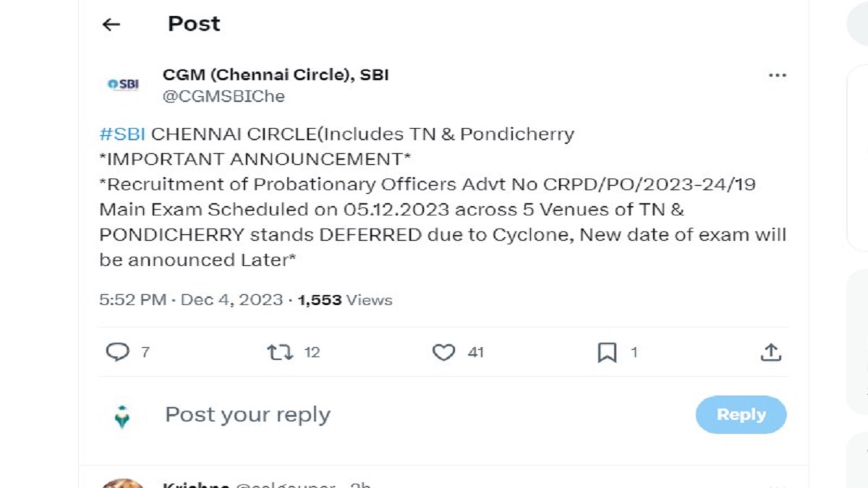Viewport: 868px width, 488px height.
Task: Open the three-dot more options menu
Action: point(778,74)
